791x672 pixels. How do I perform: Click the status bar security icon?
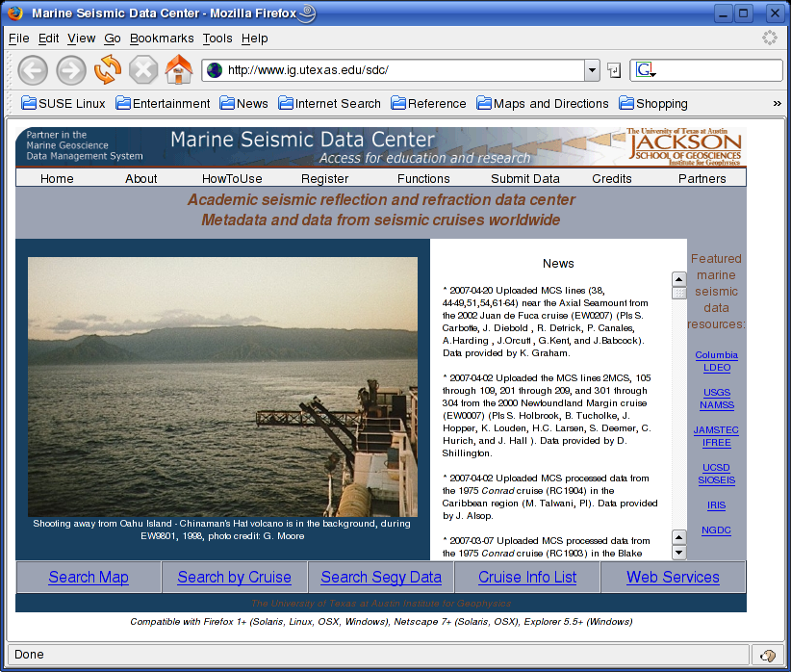[768, 655]
